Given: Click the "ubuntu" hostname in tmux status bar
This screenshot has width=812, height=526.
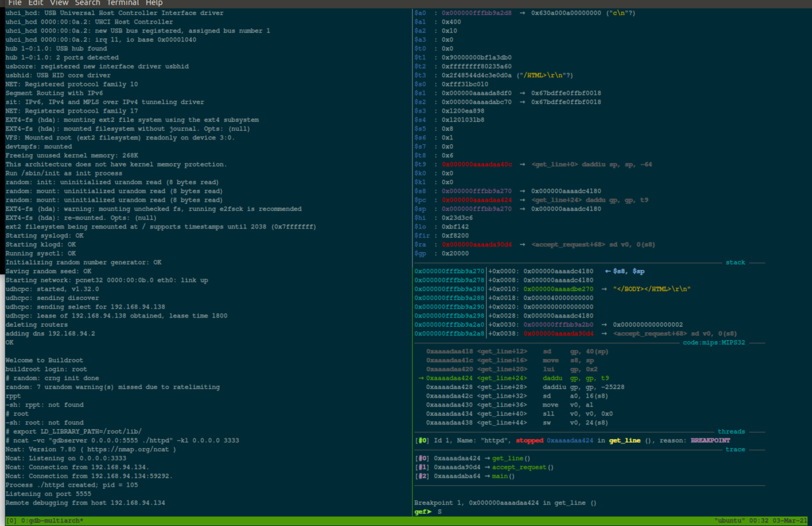Looking at the screenshot, I should tap(729, 521).
